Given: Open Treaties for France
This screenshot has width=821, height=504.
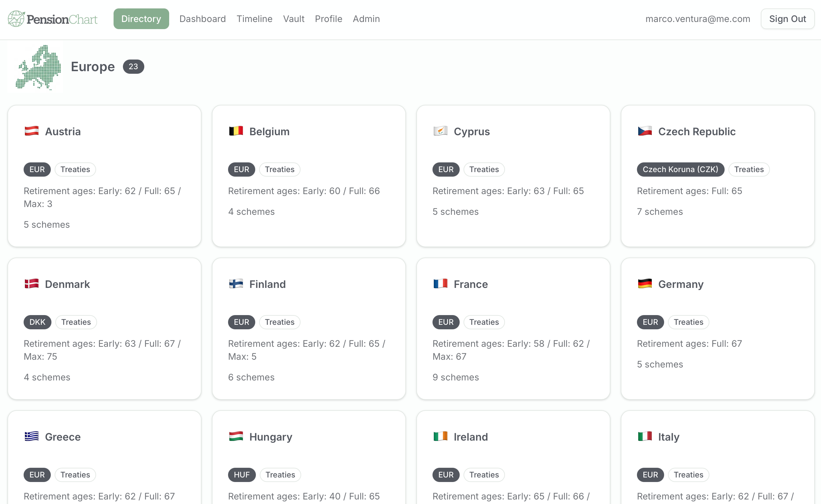Looking at the screenshot, I should 484,322.
